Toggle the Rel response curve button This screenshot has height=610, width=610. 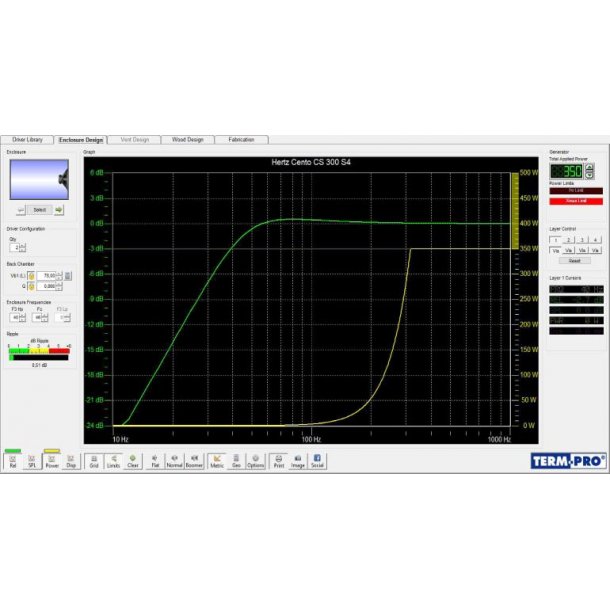[13, 461]
